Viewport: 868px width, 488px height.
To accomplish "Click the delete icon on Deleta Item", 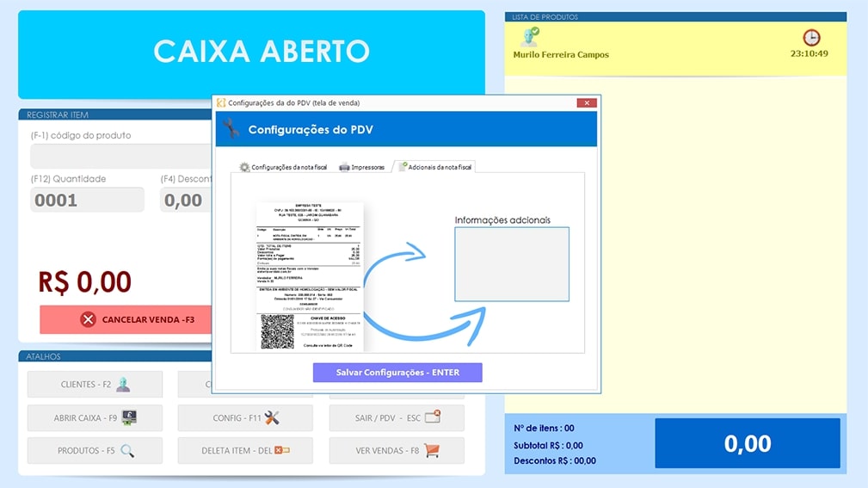I will click(281, 450).
